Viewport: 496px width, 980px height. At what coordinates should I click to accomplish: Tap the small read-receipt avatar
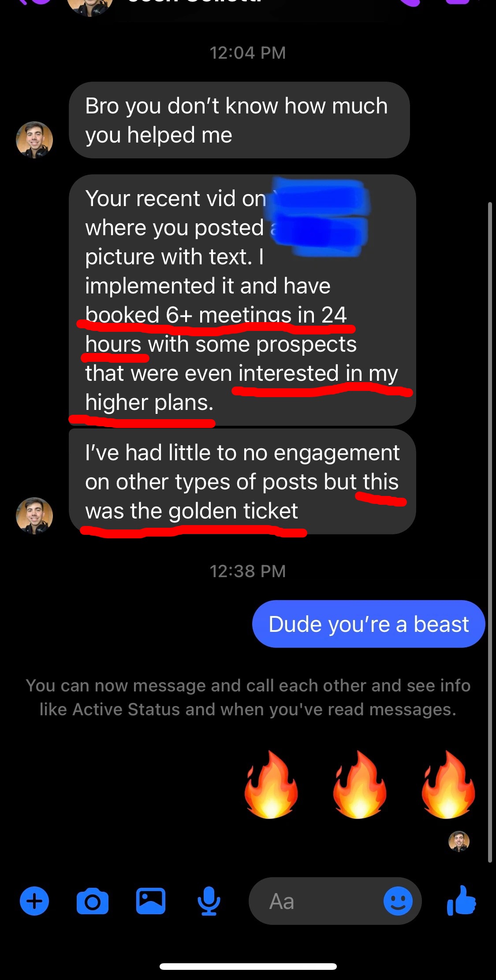tap(459, 841)
